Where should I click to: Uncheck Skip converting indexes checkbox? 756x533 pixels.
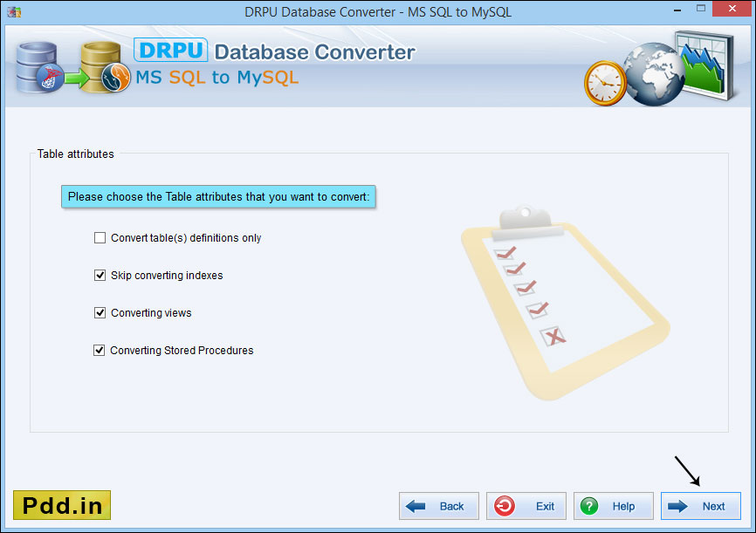pyautogui.click(x=100, y=275)
